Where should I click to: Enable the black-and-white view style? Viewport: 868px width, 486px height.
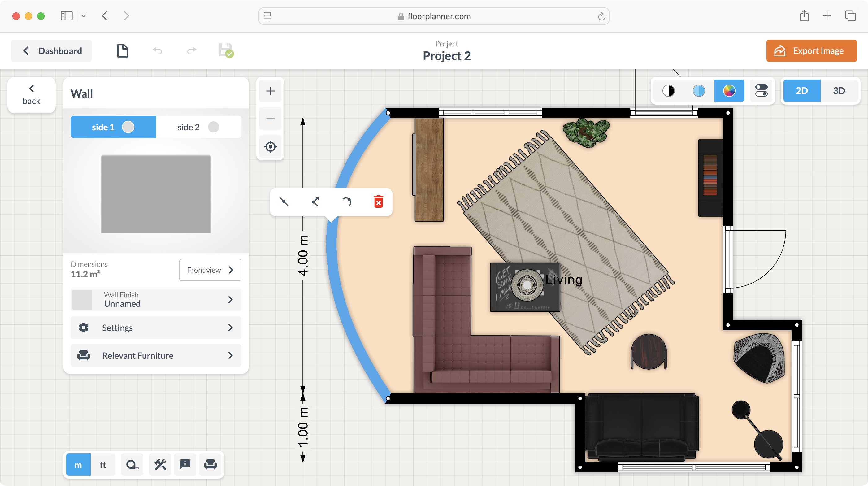(x=669, y=90)
